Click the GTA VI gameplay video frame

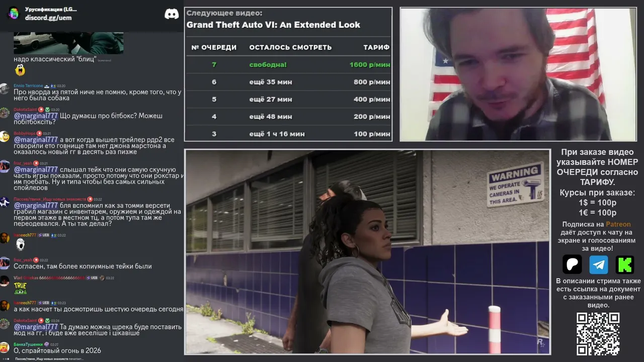click(368, 252)
